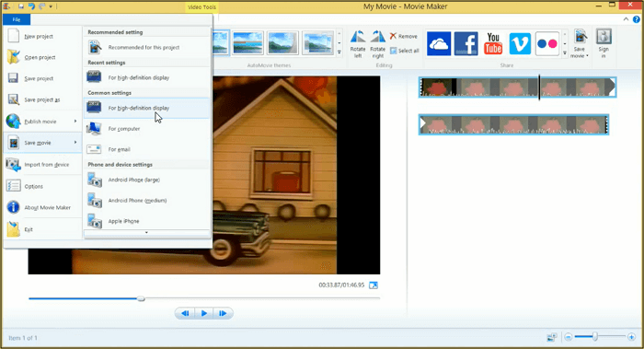The width and height of the screenshot is (644, 349).
Task: Open the Options entry
Action: click(x=42, y=186)
